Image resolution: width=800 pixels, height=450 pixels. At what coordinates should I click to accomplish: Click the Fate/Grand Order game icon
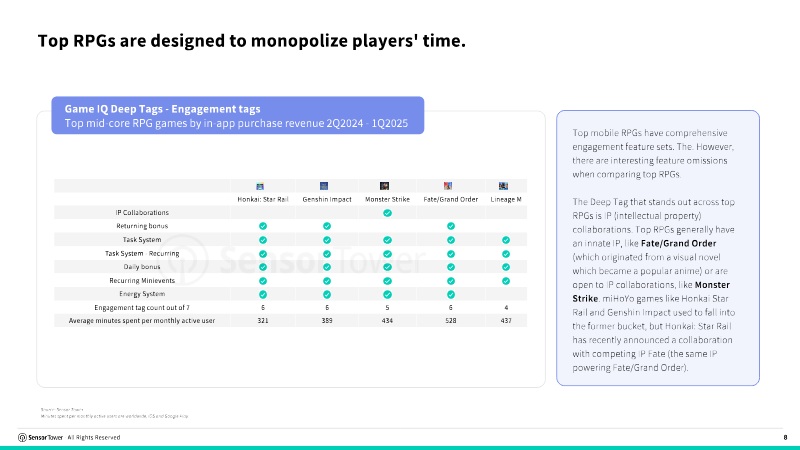point(449,186)
